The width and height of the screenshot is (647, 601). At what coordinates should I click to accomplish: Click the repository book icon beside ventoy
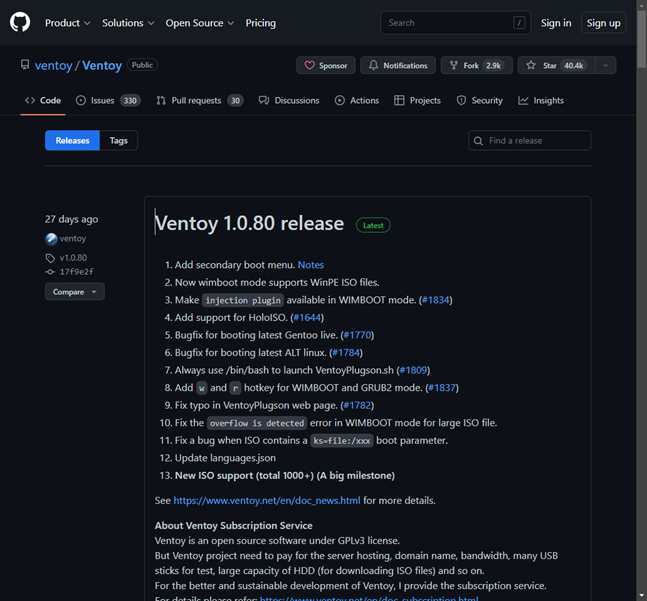pos(25,65)
